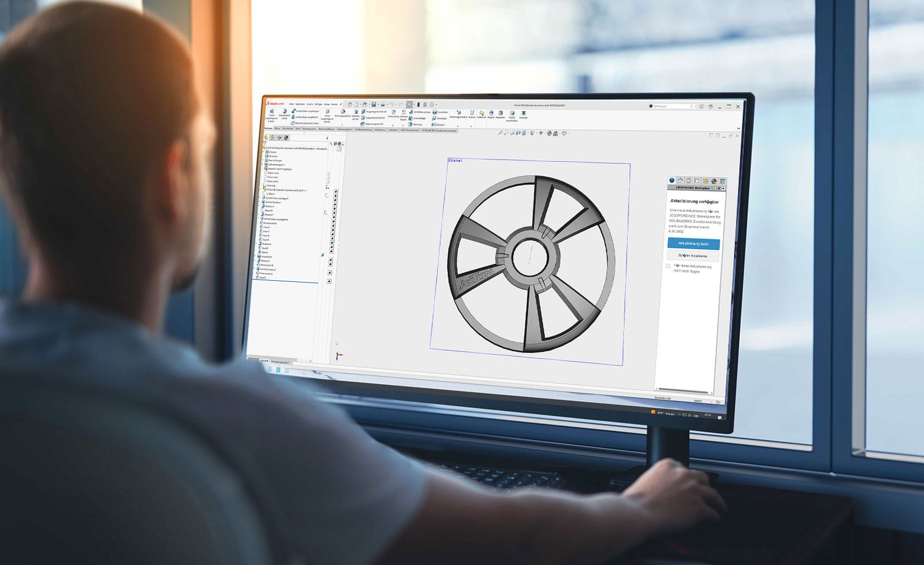Toggle the Instant3D tool
The image size is (924, 565).
tap(482, 114)
